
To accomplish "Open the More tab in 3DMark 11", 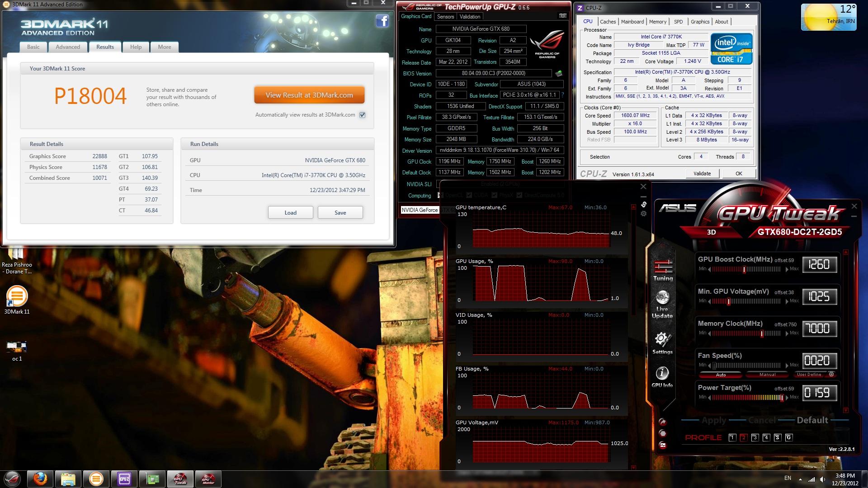I will pos(165,47).
